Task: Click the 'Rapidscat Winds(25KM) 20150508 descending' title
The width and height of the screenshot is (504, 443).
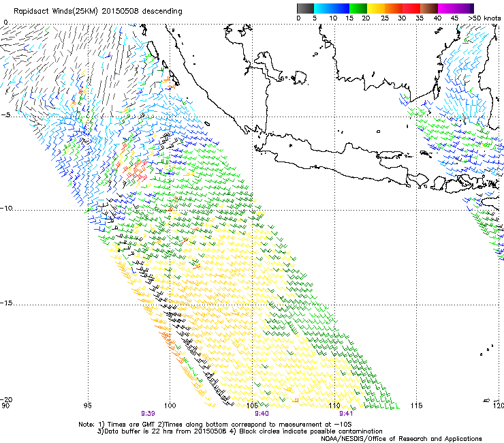Action: point(97,12)
